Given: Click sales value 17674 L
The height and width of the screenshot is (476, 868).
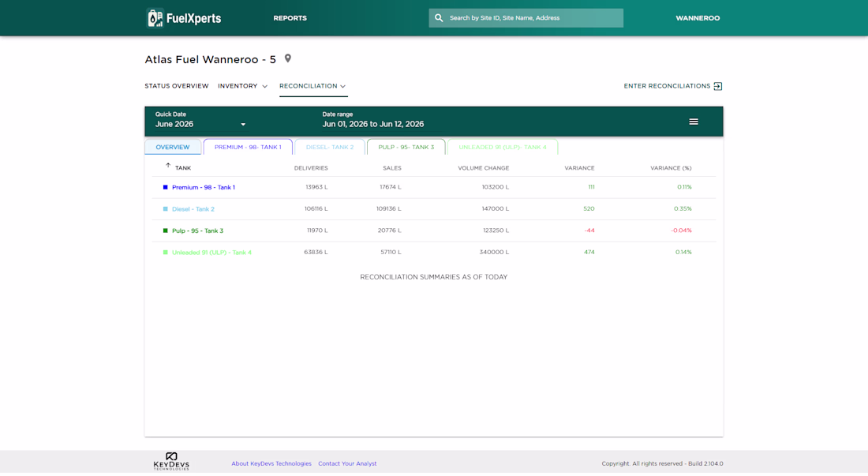Looking at the screenshot, I should pyautogui.click(x=391, y=187).
